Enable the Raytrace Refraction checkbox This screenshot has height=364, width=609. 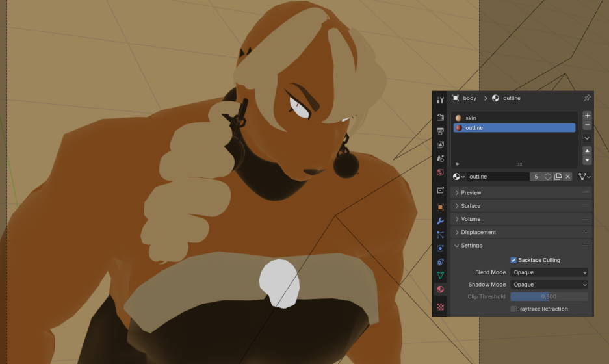(513, 309)
